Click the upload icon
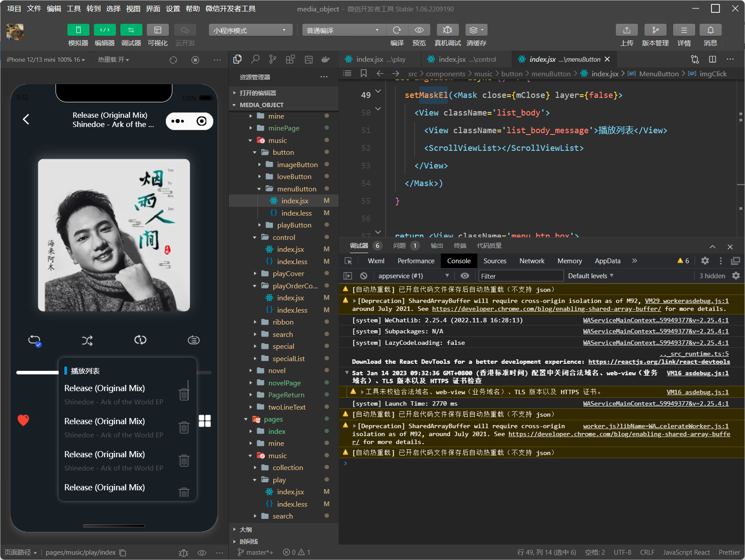The image size is (745, 560). (626, 30)
